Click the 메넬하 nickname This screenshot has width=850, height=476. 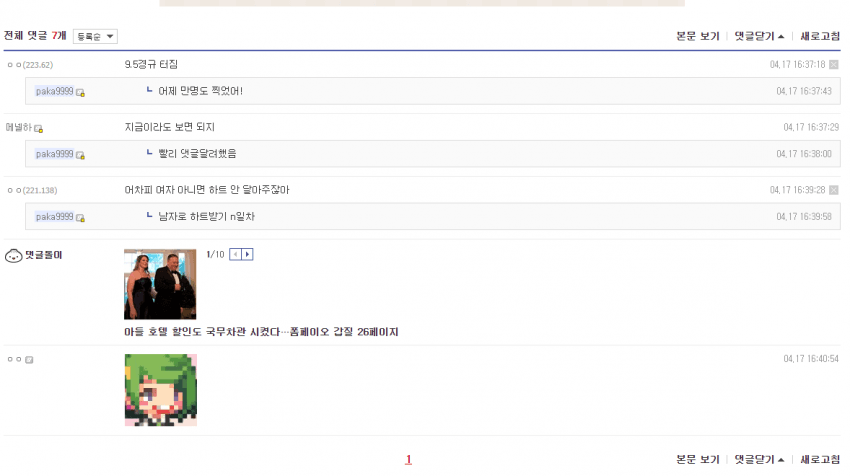point(18,127)
